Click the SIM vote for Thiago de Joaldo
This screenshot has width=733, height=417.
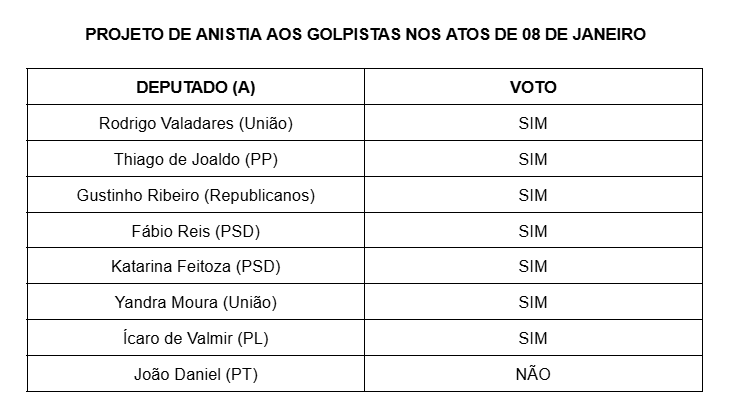533,159
